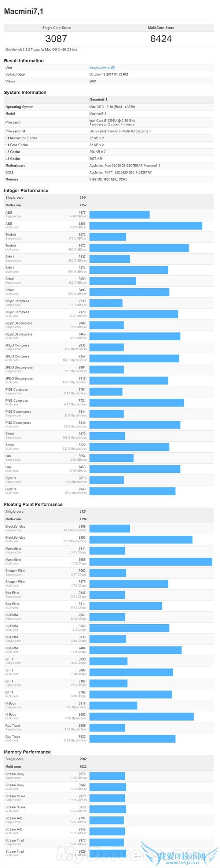Click the Upload Date value

coord(109,75)
